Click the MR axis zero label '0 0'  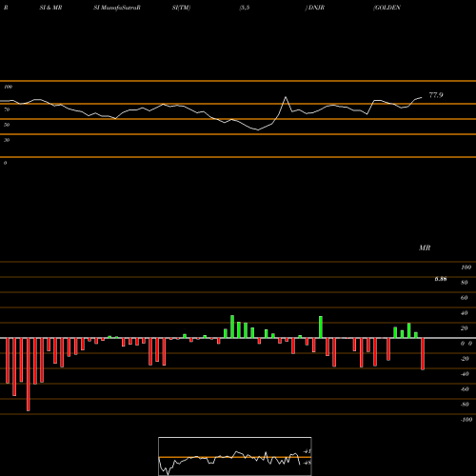tap(466, 344)
